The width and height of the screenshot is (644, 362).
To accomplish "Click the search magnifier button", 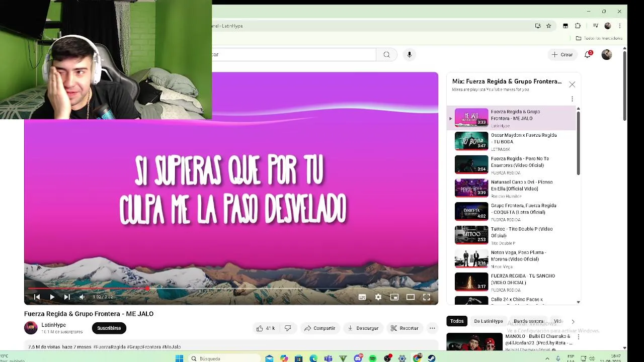I will click(x=386, y=54).
